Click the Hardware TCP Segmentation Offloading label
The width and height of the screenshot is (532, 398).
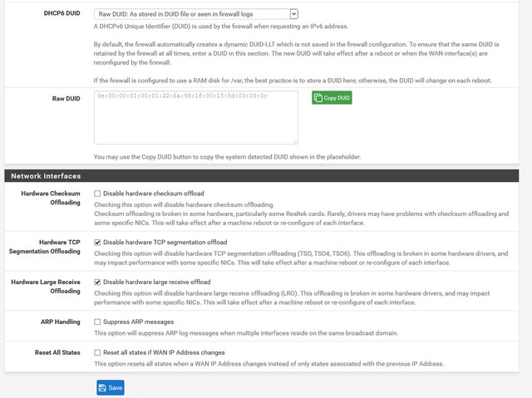(44, 247)
